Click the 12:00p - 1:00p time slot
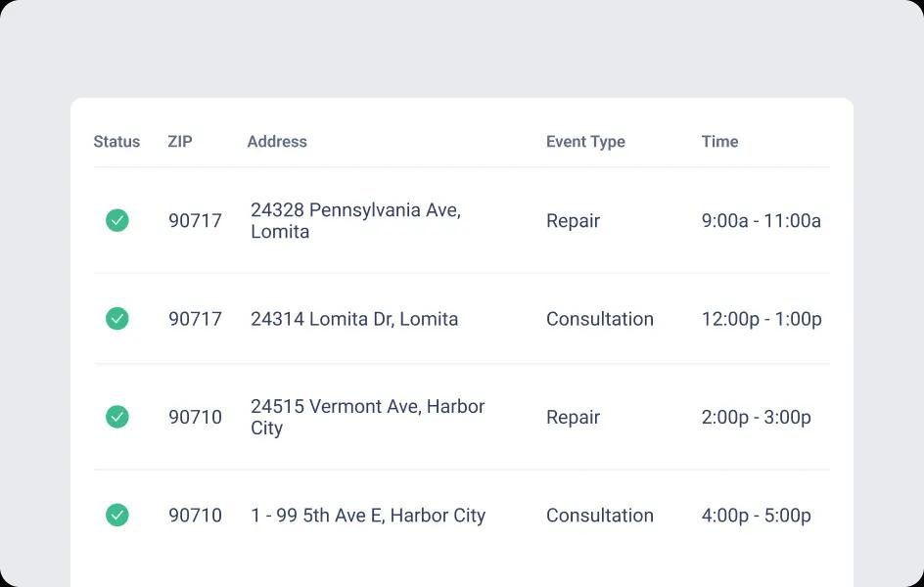 (762, 319)
